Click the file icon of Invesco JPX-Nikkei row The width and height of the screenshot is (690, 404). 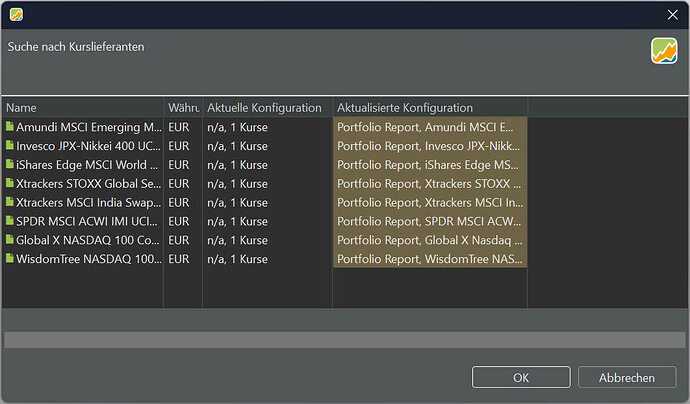(10, 145)
